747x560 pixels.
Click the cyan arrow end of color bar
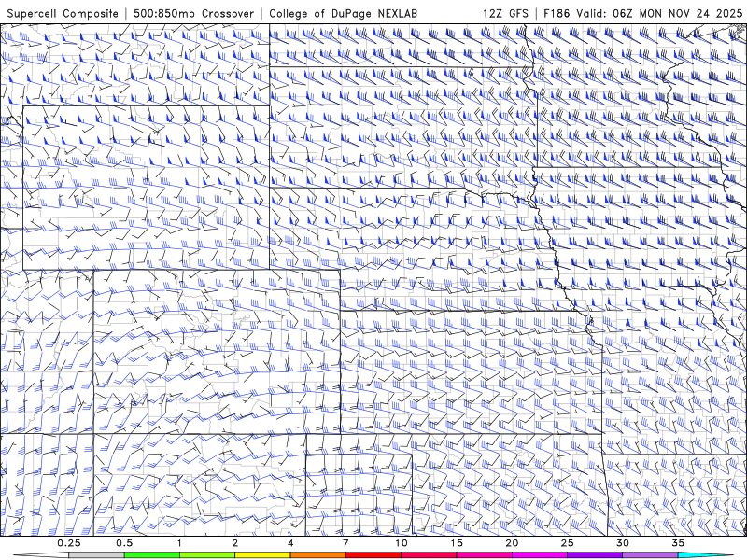tap(706, 555)
